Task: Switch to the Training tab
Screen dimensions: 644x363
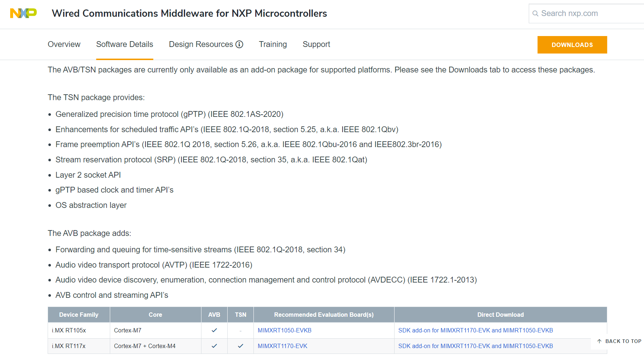Action: (x=273, y=44)
